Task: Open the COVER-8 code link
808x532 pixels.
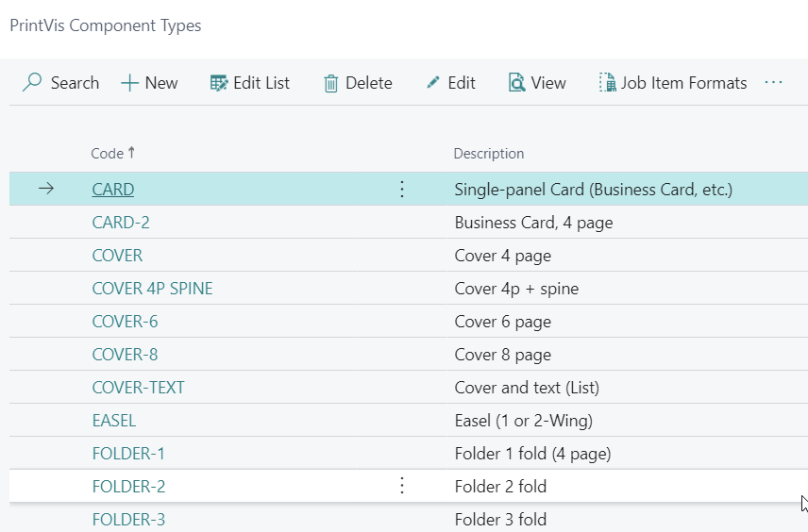Action: (125, 355)
